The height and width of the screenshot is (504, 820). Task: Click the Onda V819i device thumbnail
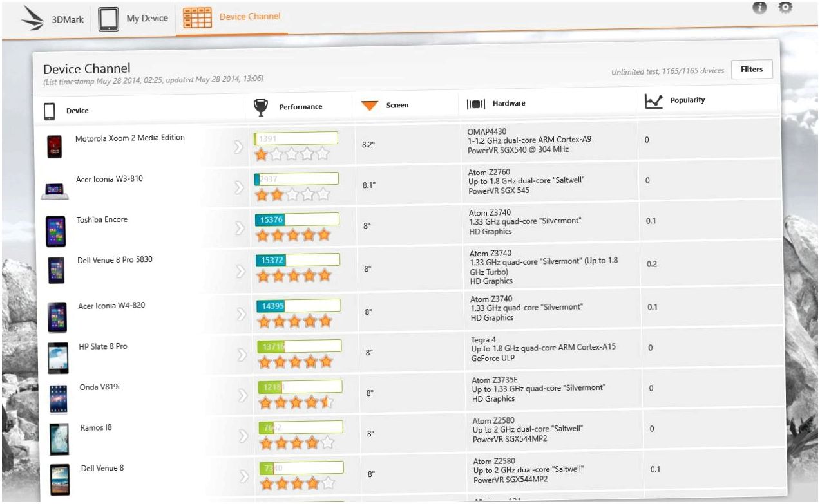click(59, 399)
